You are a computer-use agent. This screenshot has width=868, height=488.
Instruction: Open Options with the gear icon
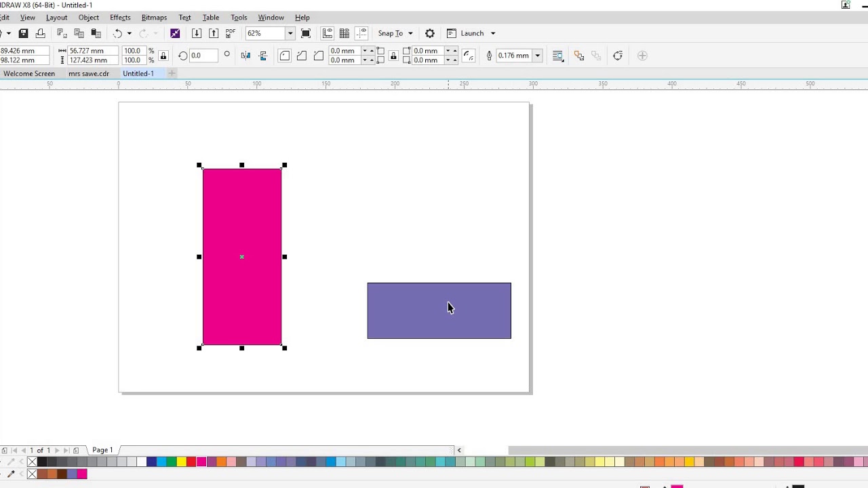tap(430, 33)
